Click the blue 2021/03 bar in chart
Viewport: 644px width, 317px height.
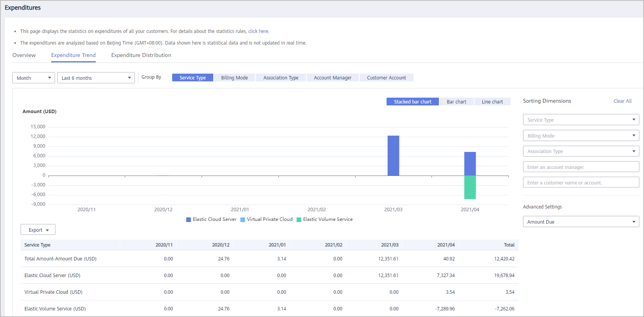tap(393, 155)
